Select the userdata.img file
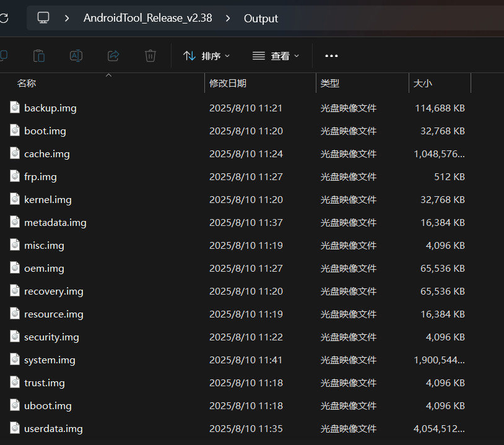 53,429
